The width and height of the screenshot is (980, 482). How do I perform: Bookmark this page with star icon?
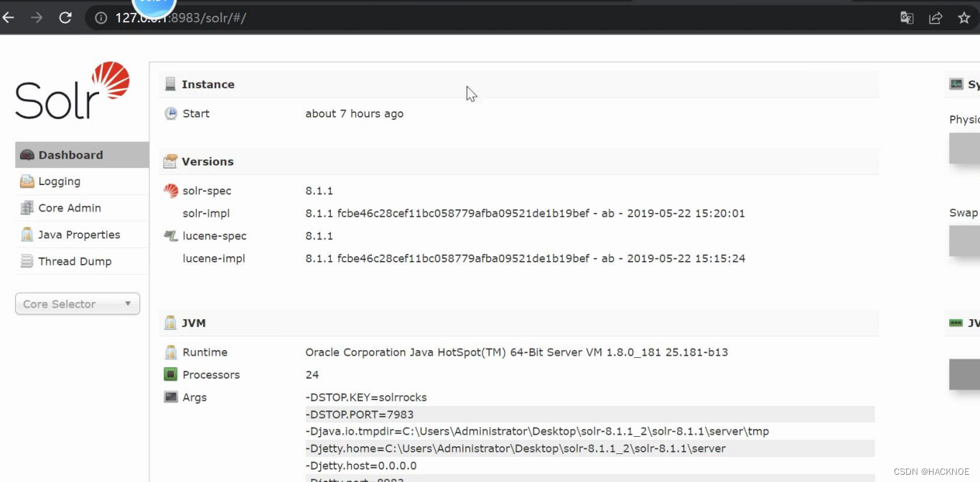click(x=964, y=18)
